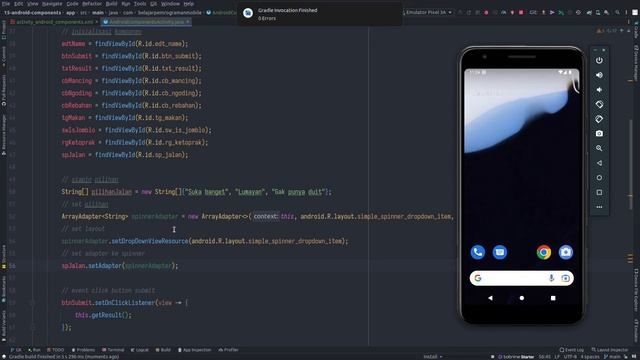Open the Edit menu
Image resolution: width=640 pixels, height=360 pixels.
pyautogui.click(x=19, y=4)
